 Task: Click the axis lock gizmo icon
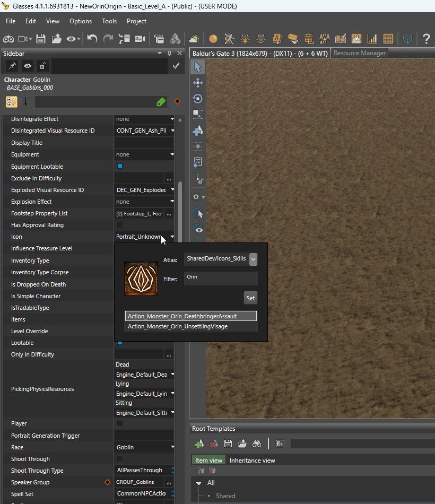[x=198, y=179]
